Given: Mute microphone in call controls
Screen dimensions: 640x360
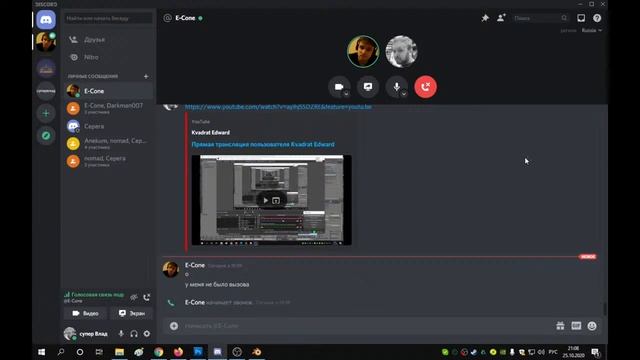Looking at the screenshot, I should click(x=396, y=87).
